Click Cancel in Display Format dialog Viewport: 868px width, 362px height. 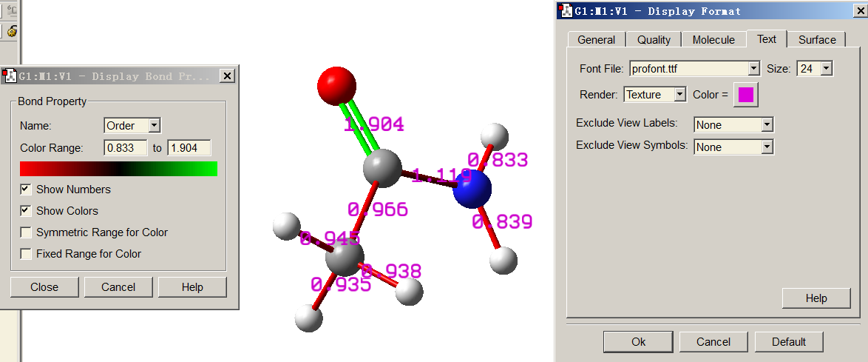pyautogui.click(x=713, y=342)
